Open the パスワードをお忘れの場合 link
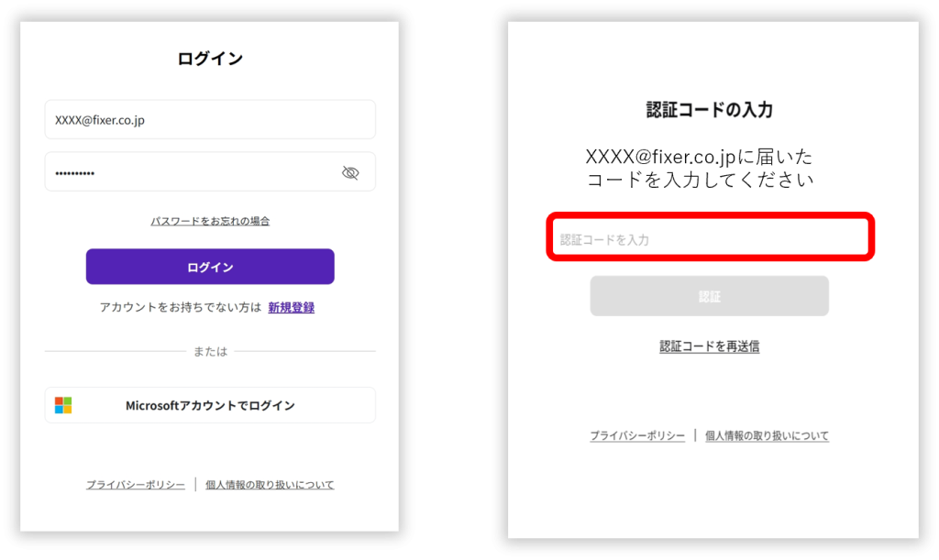Image resolution: width=939 pixels, height=560 pixels. [x=210, y=221]
